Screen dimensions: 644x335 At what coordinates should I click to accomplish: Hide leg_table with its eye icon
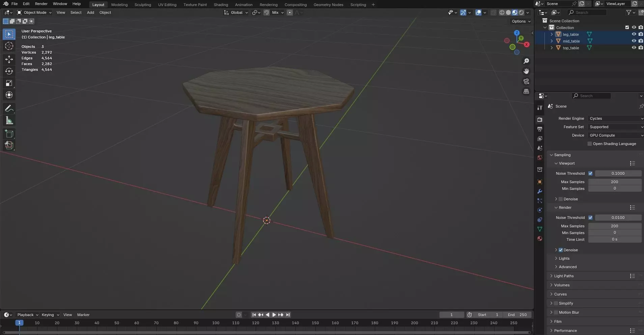pos(634,34)
